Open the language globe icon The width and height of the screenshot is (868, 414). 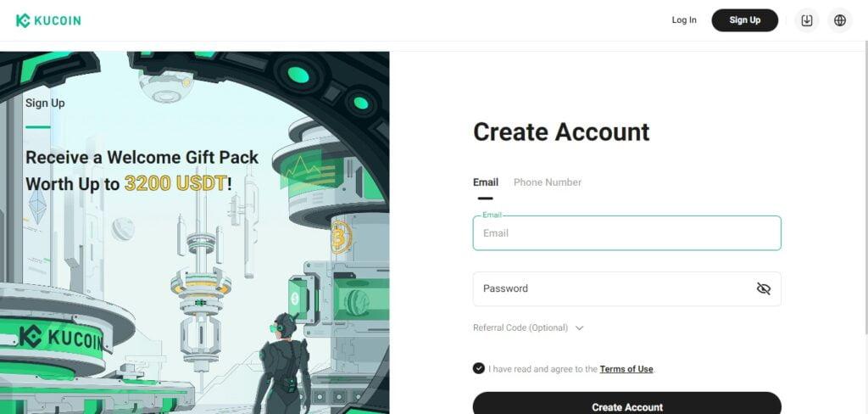pyautogui.click(x=840, y=20)
